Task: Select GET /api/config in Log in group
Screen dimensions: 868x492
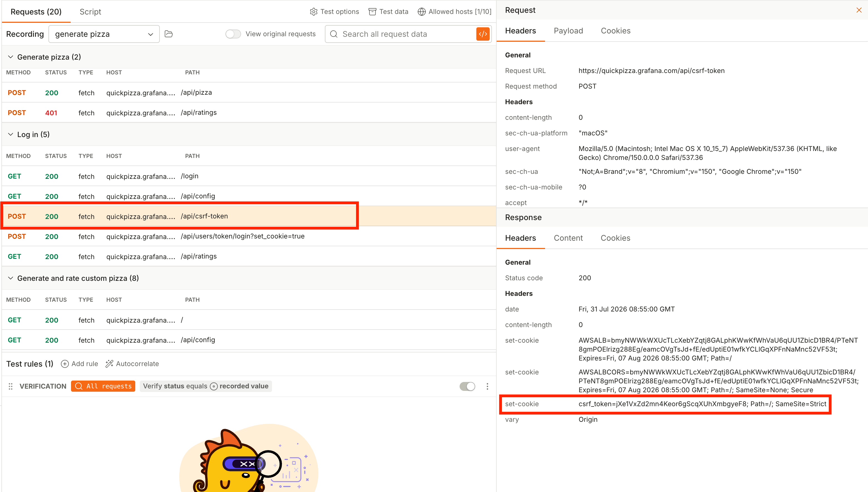Action: pos(249,196)
